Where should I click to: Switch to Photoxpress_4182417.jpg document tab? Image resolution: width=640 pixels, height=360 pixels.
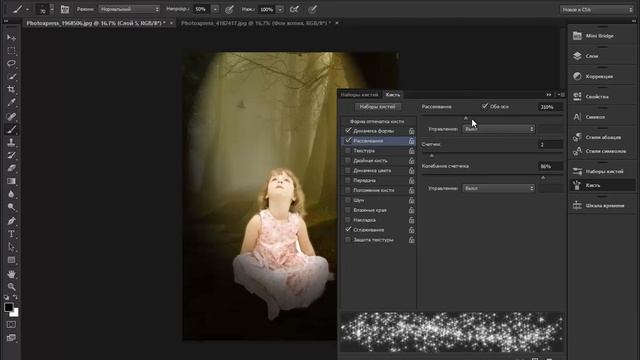tap(256, 23)
